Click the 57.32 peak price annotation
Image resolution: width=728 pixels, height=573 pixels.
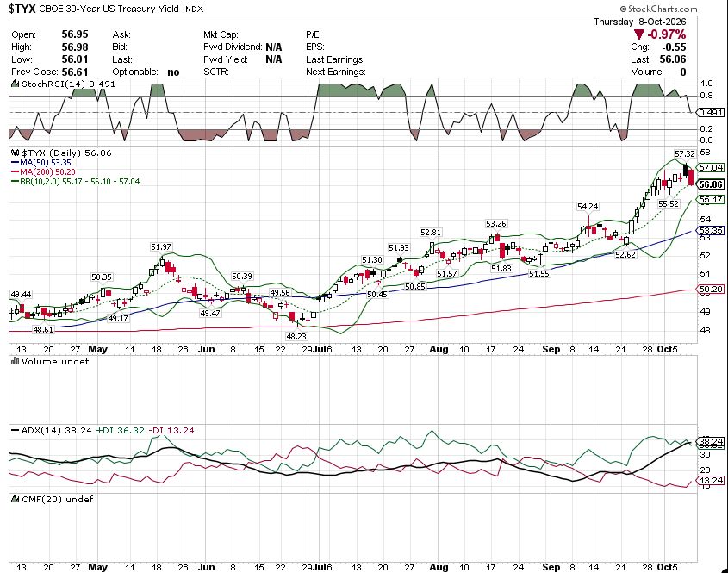(685, 153)
